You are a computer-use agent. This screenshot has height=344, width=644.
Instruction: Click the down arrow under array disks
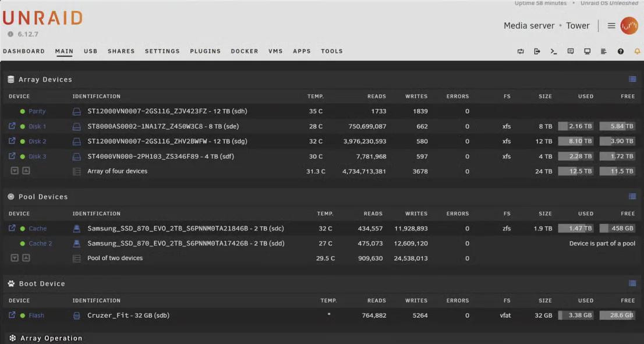[x=15, y=171]
